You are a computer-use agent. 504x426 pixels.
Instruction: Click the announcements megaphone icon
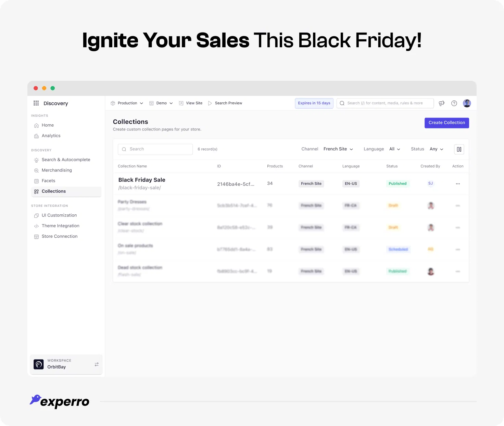point(442,103)
